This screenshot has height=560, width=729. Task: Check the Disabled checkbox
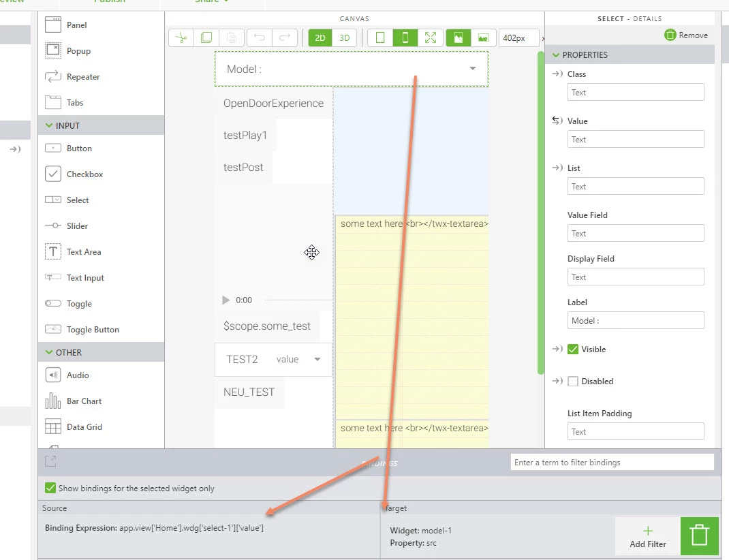[573, 381]
